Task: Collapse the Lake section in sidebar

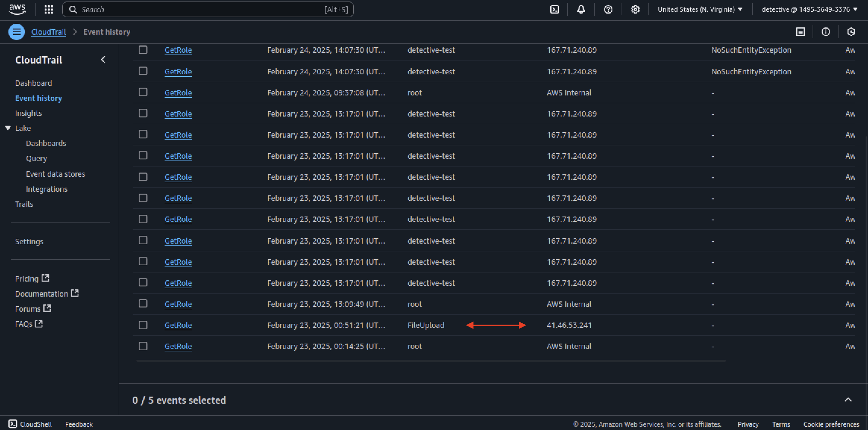Action: click(x=8, y=128)
